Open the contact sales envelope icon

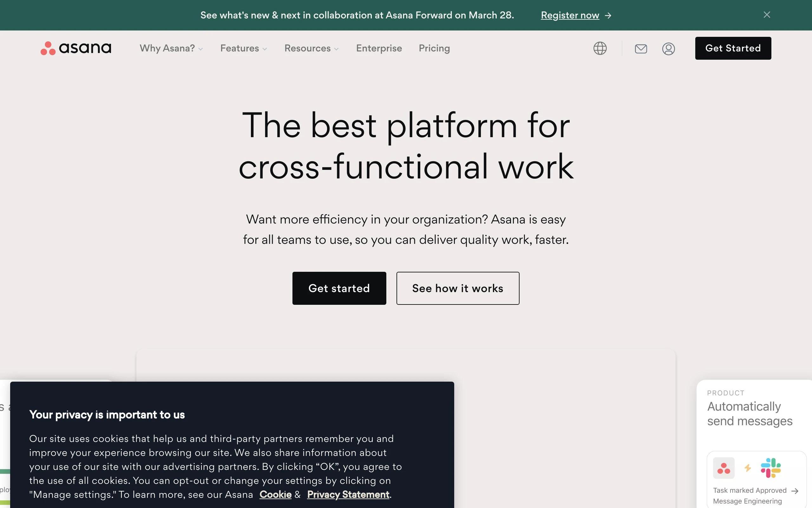641,49
